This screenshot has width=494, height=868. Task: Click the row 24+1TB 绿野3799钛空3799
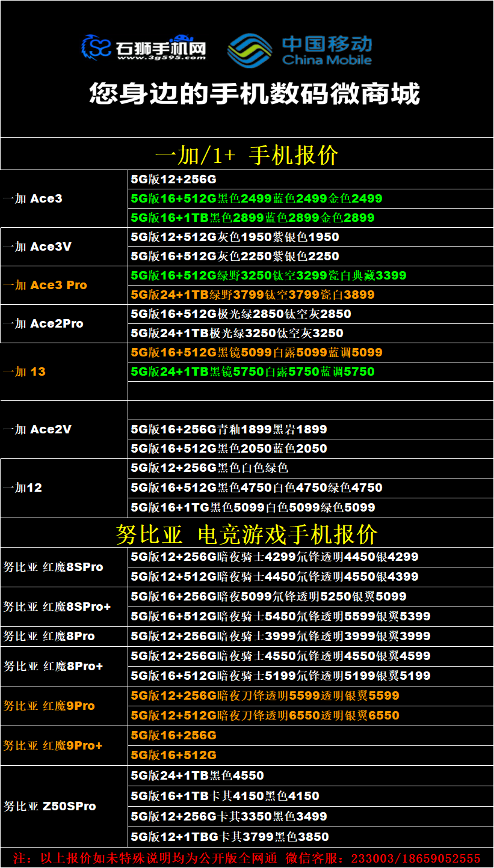tap(310, 295)
